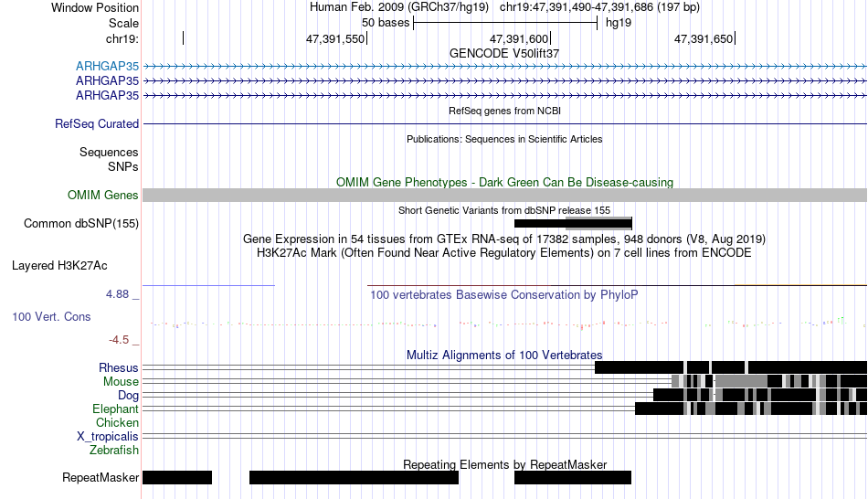
Task: Select the Mouse alignment label
Action: (121, 382)
